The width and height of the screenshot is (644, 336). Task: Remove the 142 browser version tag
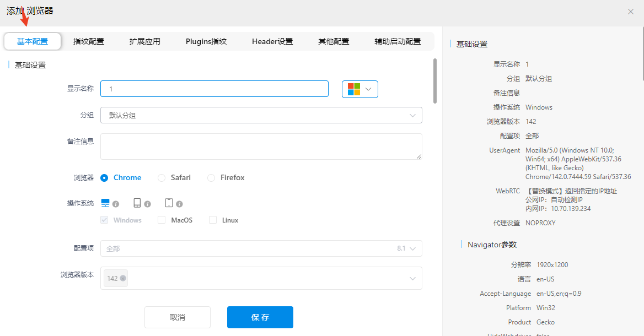[x=123, y=278]
